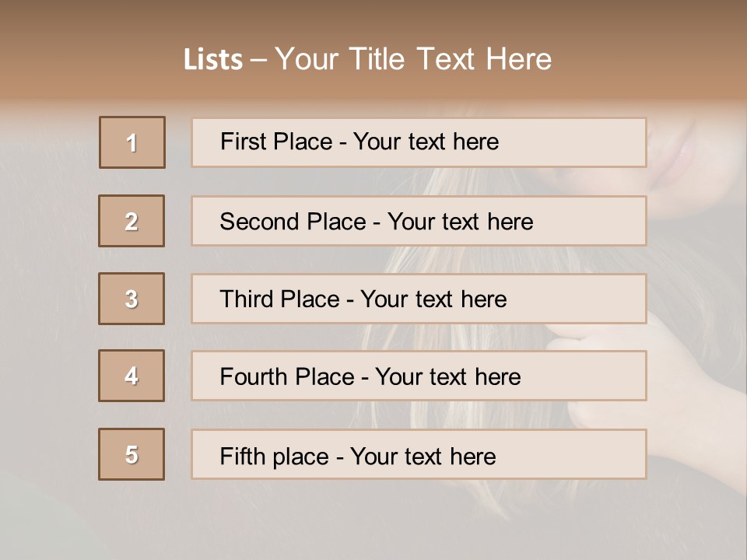
Task: Click 'Your Title Text Here' in the heading
Action: tap(413, 59)
